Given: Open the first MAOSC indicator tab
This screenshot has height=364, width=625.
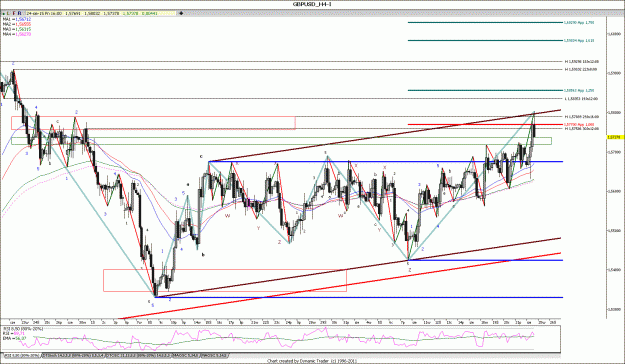Looking at the screenshot, I should coord(187,356).
